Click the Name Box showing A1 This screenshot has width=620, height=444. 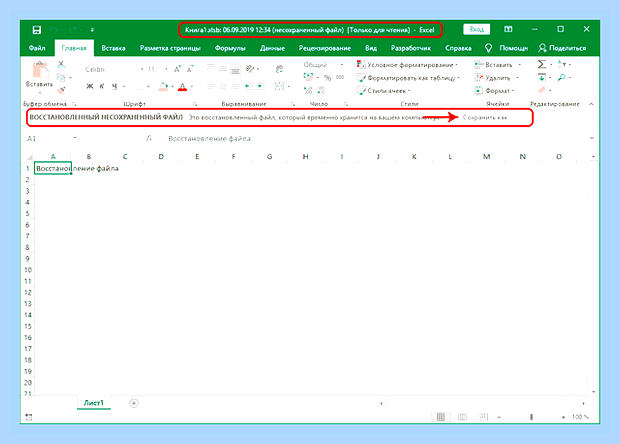point(51,138)
